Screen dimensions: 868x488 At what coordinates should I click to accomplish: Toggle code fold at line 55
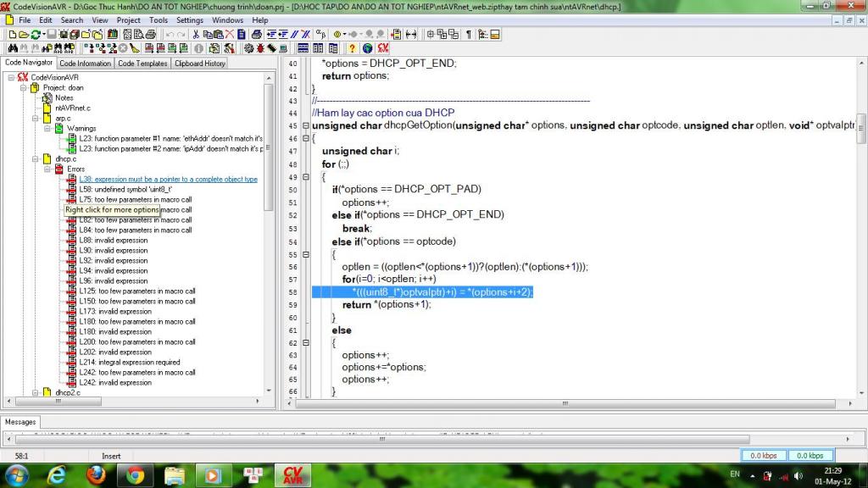coord(305,254)
